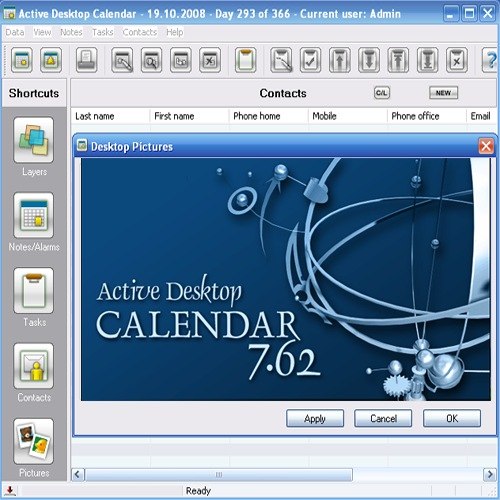The width and height of the screenshot is (500, 500).
Task: Open the Pictures shortcut icon
Action: point(33,441)
